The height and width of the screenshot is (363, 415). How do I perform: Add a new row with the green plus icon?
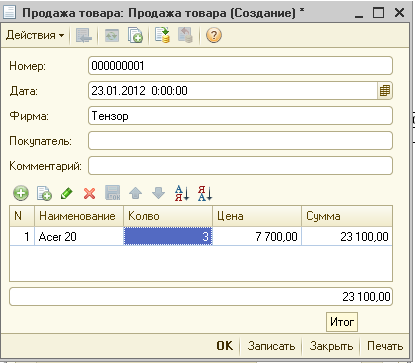[x=21, y=193]
